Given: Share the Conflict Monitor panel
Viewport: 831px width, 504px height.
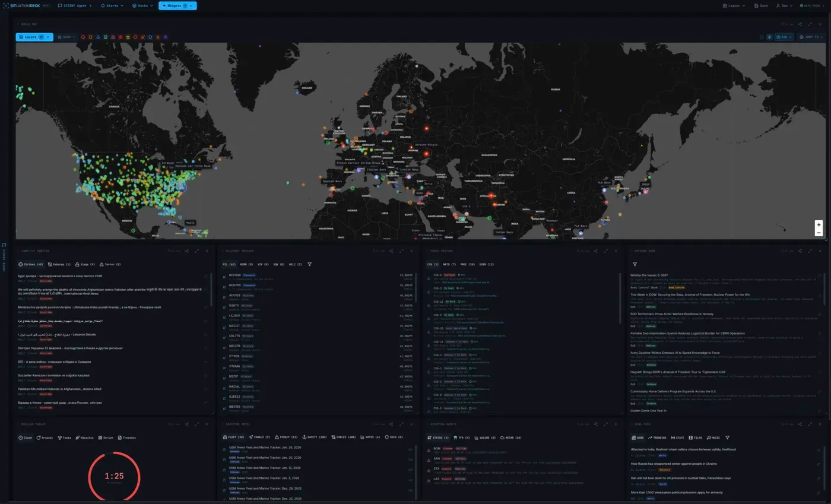Looking at the screenshot, I should [x=187, y=251].
